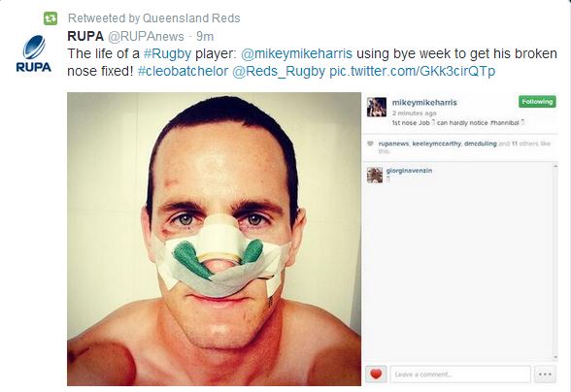Open giorginavenzin commenter username

point(409,171)
